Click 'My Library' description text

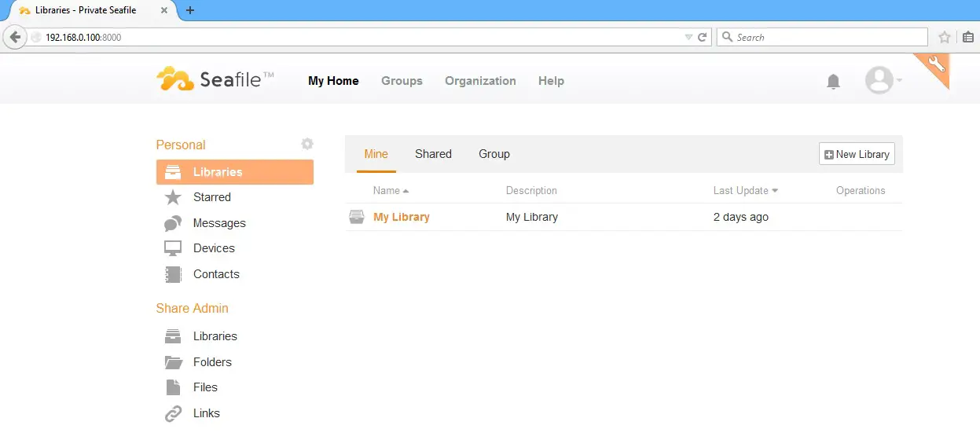(532, 217)
